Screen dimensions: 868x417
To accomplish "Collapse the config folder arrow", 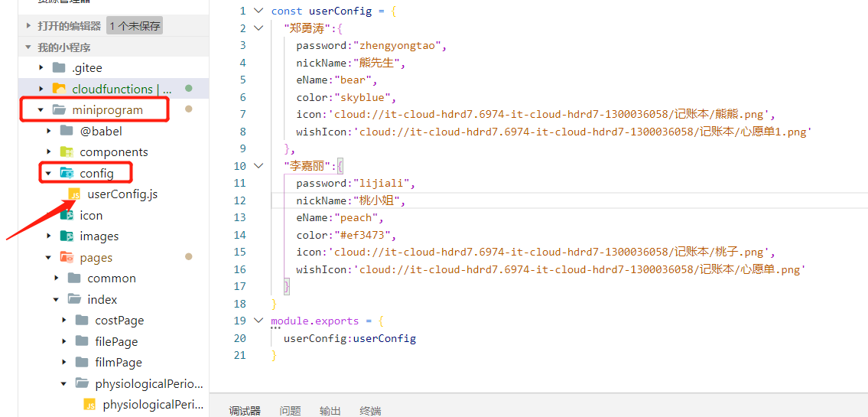I will (49, 174).
